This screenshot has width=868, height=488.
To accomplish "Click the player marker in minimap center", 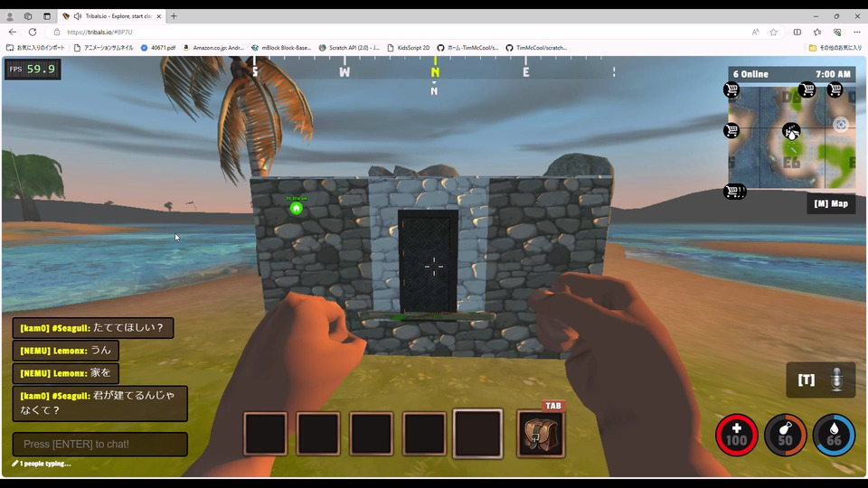I will coord(791,132).
